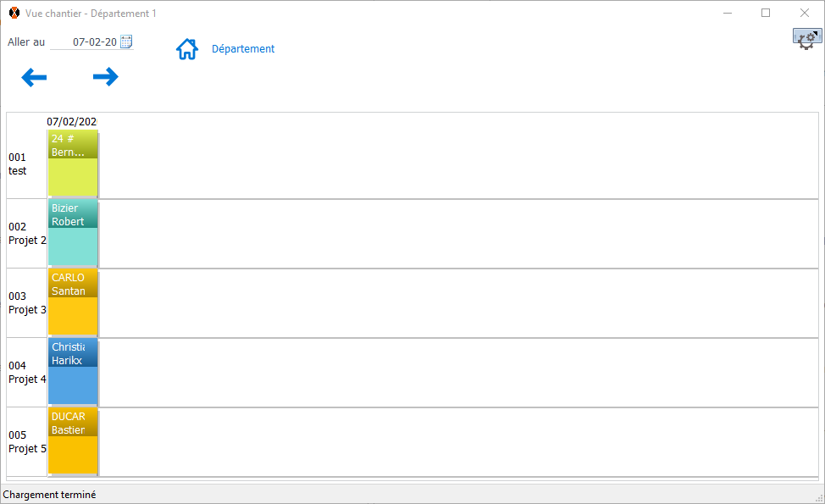Select the yellow-green Bern... card in test row
This screenshot has height=504, width=825.
(73, 163)
